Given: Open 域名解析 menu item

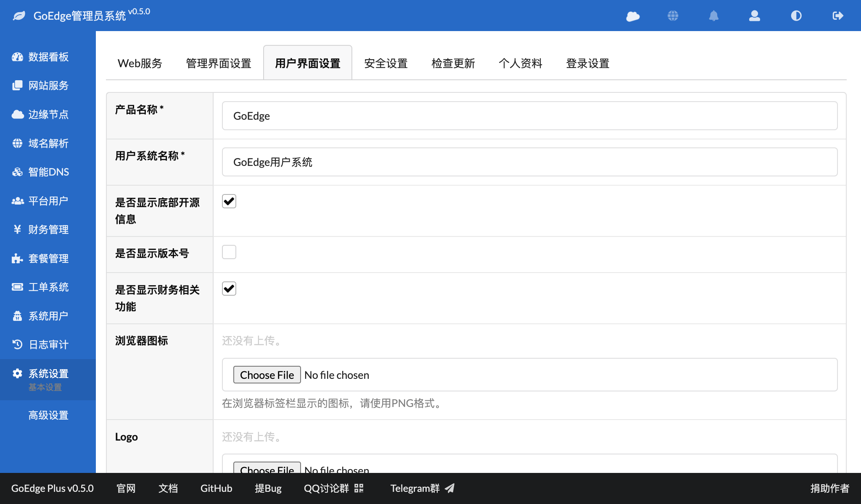Looking at the screenshot, I should (48, 143).
